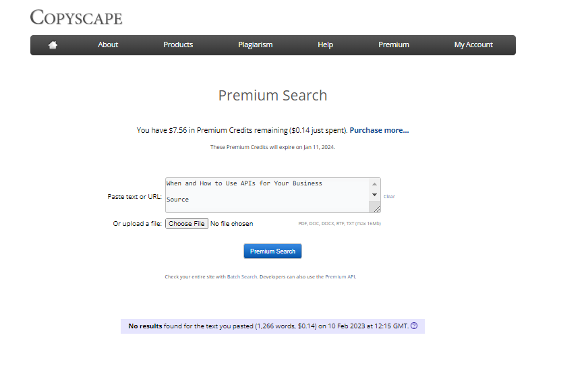Image resolution: width=588 pixels, height=389 pixels.
Task: Open the Premium API link
Action: click(339, 276)
